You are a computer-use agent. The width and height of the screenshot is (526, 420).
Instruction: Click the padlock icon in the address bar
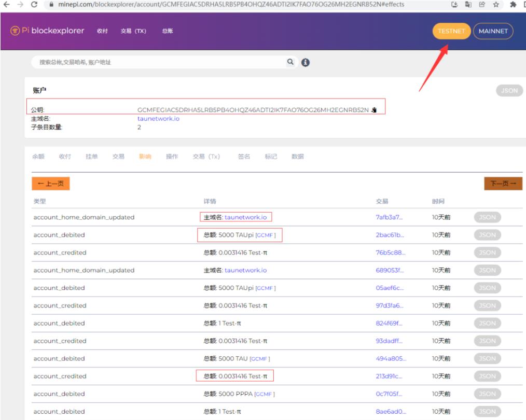[51, 4]
